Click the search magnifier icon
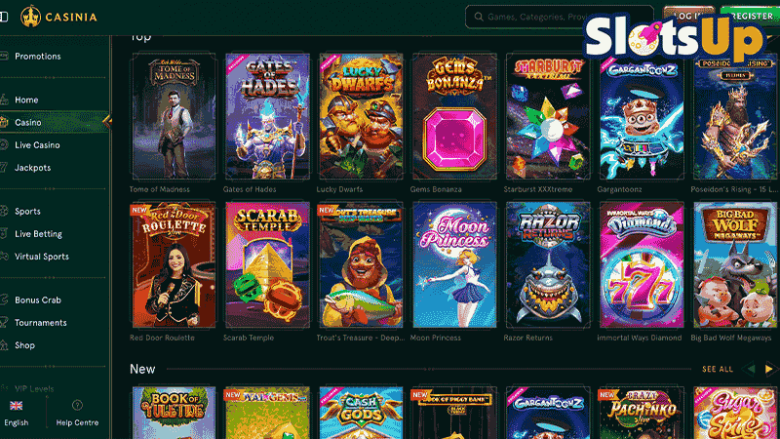 point(479,17)
